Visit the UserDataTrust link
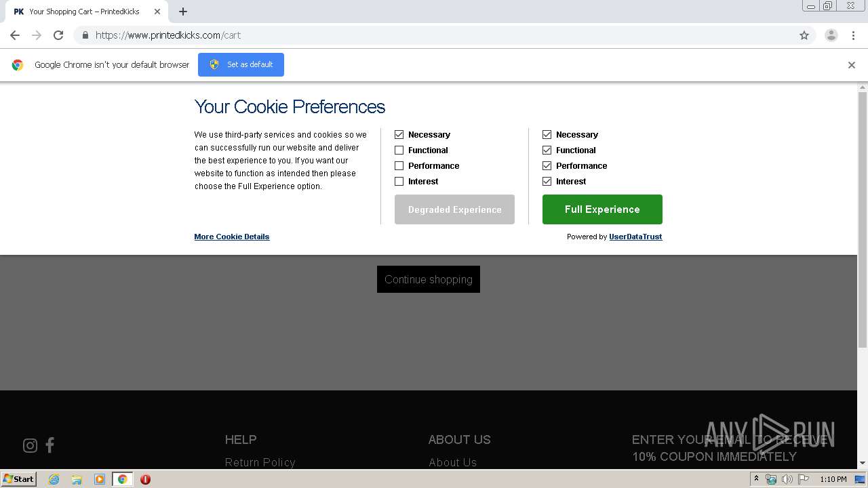 (635, 237)
